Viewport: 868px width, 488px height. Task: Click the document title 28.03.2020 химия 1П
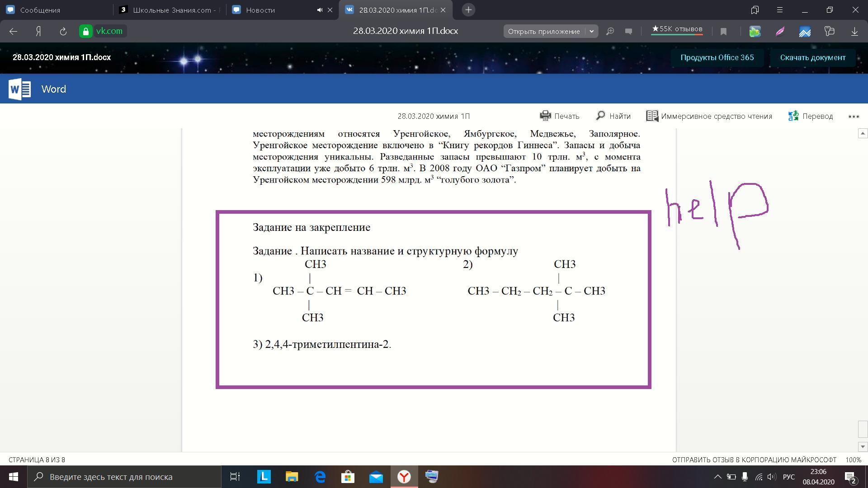click(434, 116)
